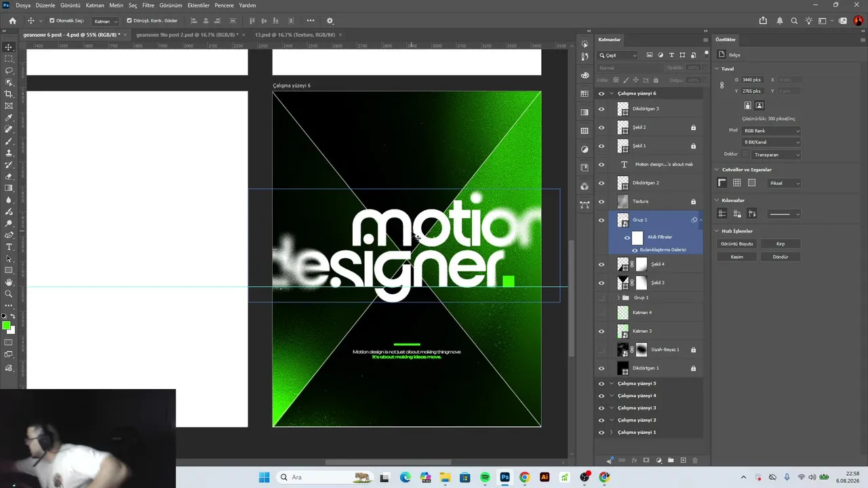Select the Clone Stamp tool
Screen dimensions: 868x488
click(x=9, y=153)
